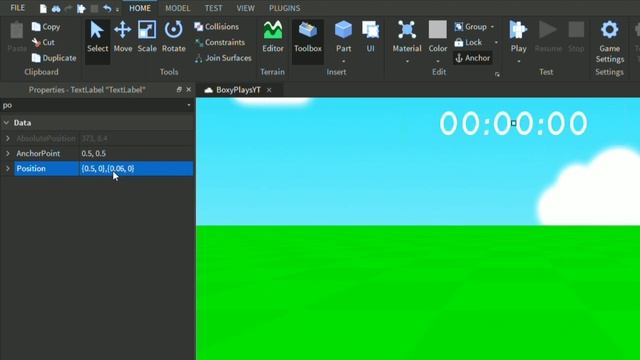The height and width of the screenshot is (360, 640).
Task: Click the Copy button
Action: point(46,27)
